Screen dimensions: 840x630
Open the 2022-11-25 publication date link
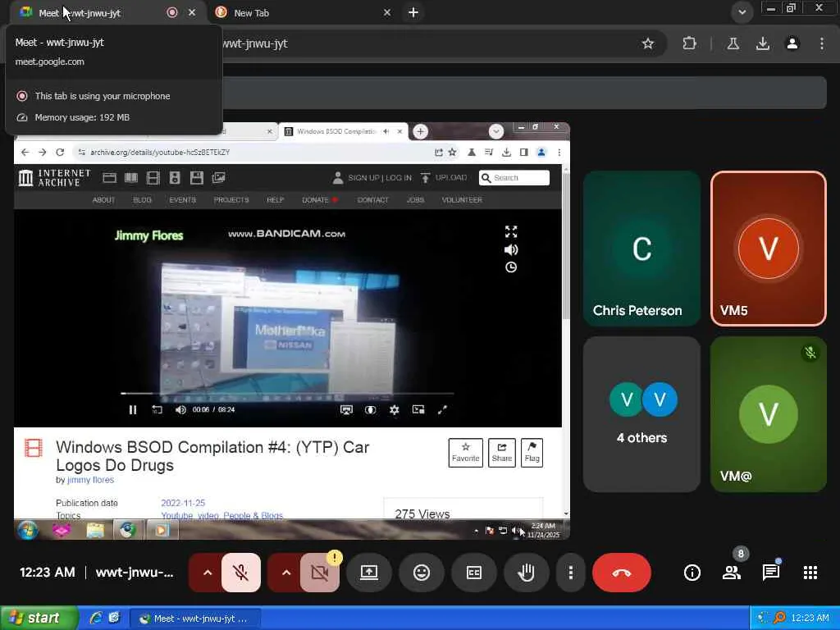(183, 503)
